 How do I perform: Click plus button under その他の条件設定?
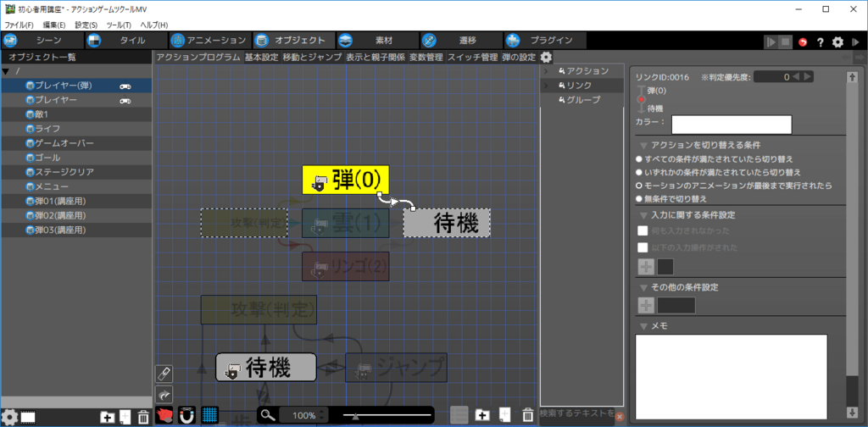coord(646,305)
